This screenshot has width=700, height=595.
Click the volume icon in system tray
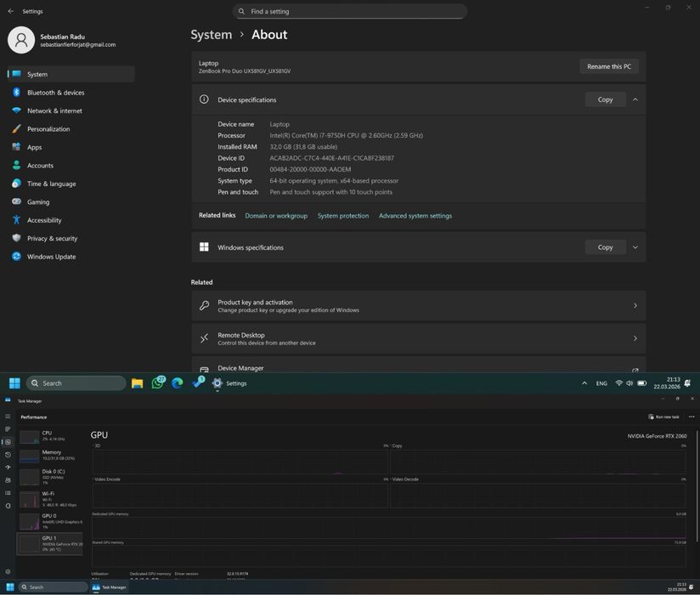[629, 383]
